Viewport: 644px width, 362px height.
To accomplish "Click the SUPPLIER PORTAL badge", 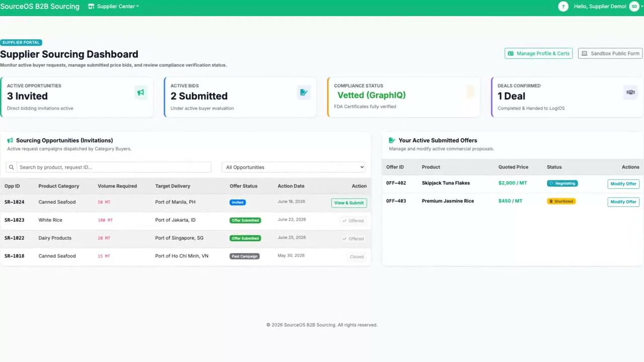I will click(21, 43).
